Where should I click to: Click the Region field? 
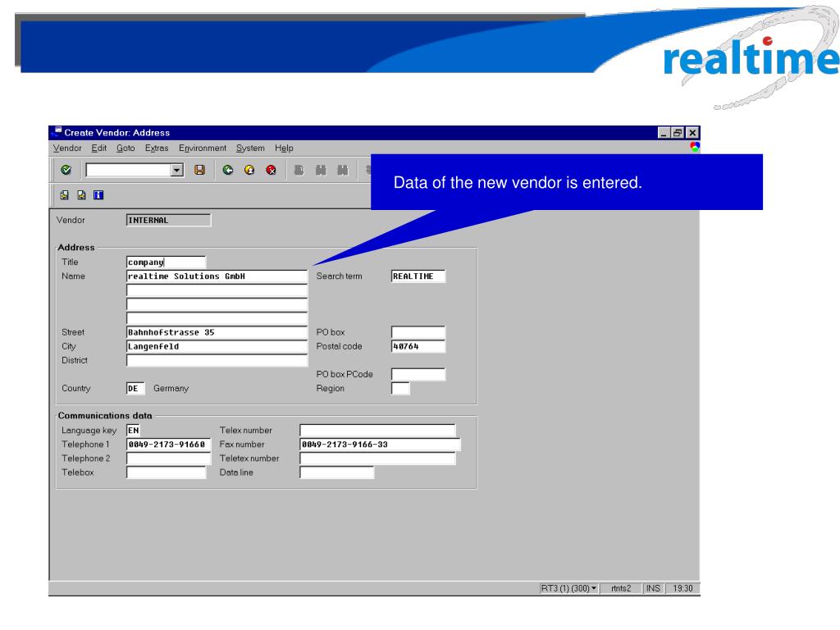(400, 388)
